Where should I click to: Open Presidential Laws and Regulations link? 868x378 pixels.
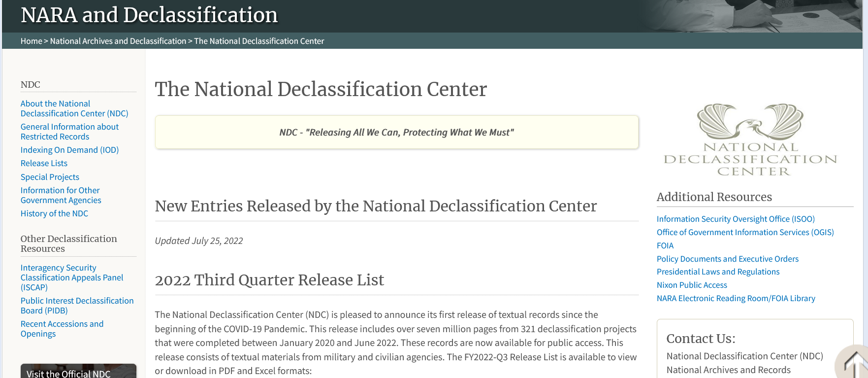coord(718,272)
